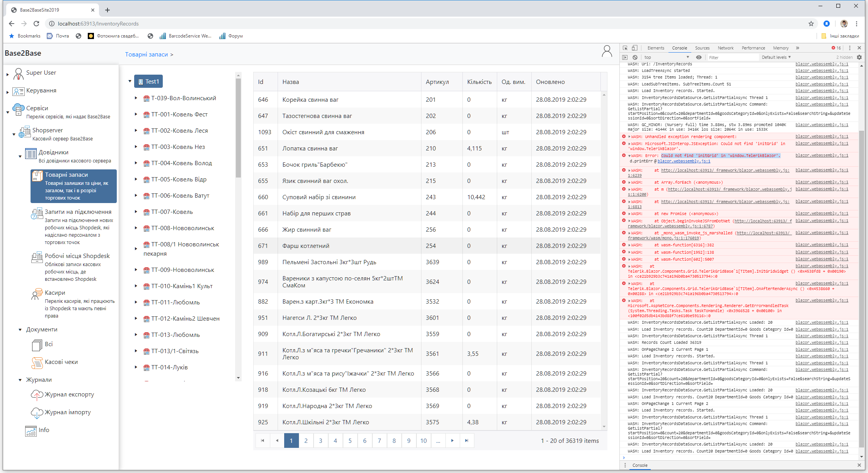Viewport: 868px width, 473px height.
Task: Click the console Filter input field
Action: [x=733, y=57]
